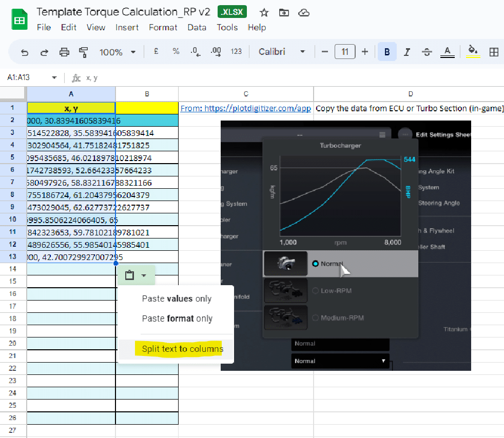Viewport: 504px width, 438px height.
Task: Open the Borders menu icon
Action: tap(494, 52)
